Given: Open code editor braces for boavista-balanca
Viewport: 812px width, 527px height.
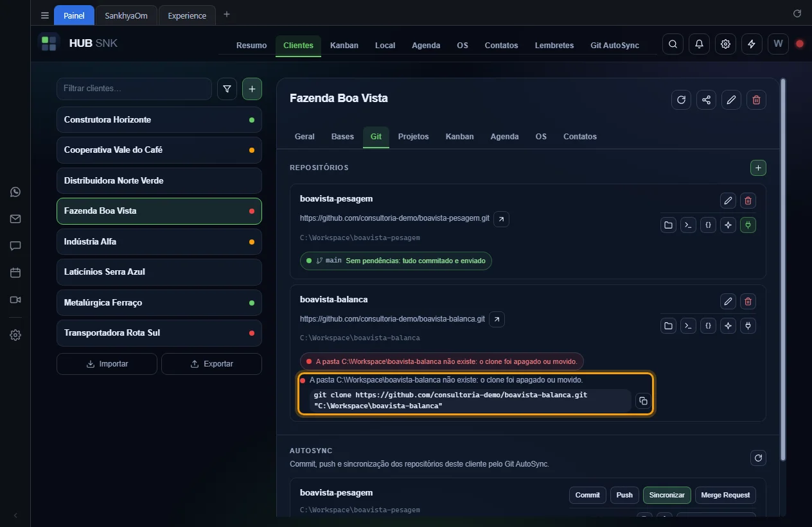Looking at the screenshot, I should click(708, 325).
